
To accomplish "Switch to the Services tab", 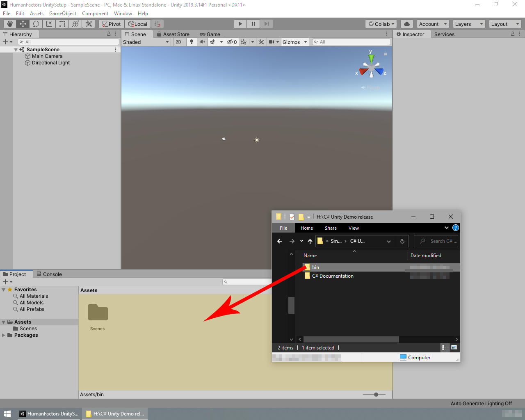I will [x=444, y=34].
